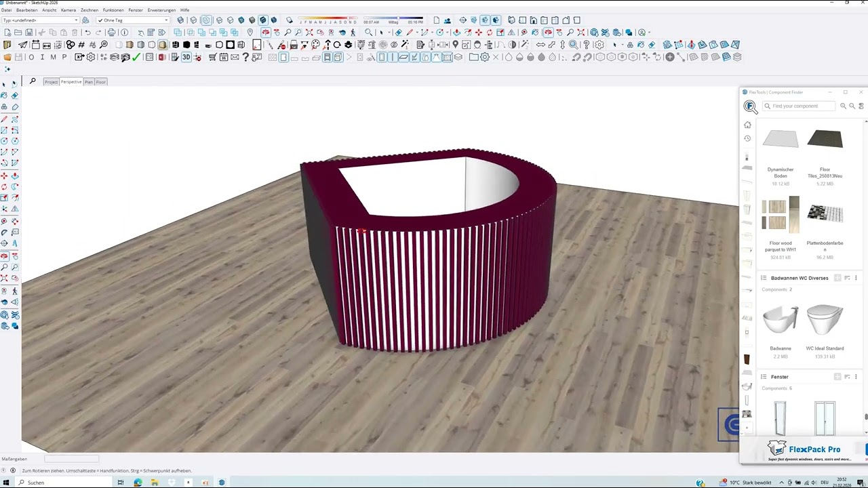Open sort options for Badwannen WC Diverses

point(847,278)
